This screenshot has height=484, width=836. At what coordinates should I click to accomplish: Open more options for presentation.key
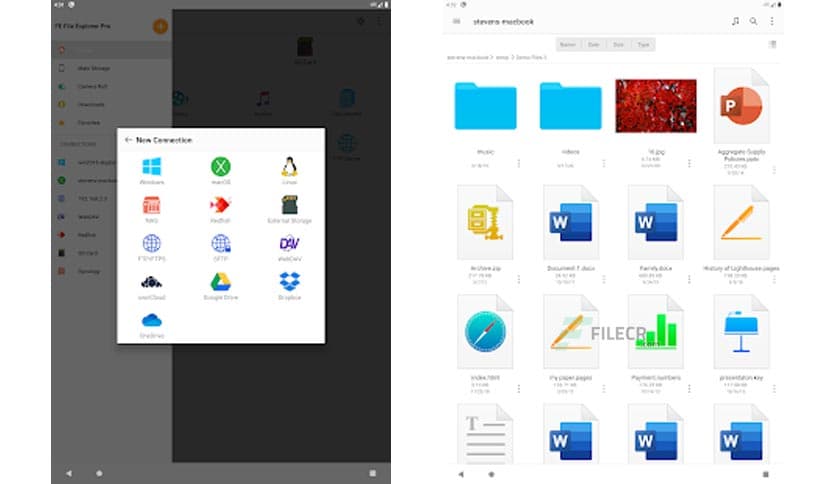(x=774, y=389)
